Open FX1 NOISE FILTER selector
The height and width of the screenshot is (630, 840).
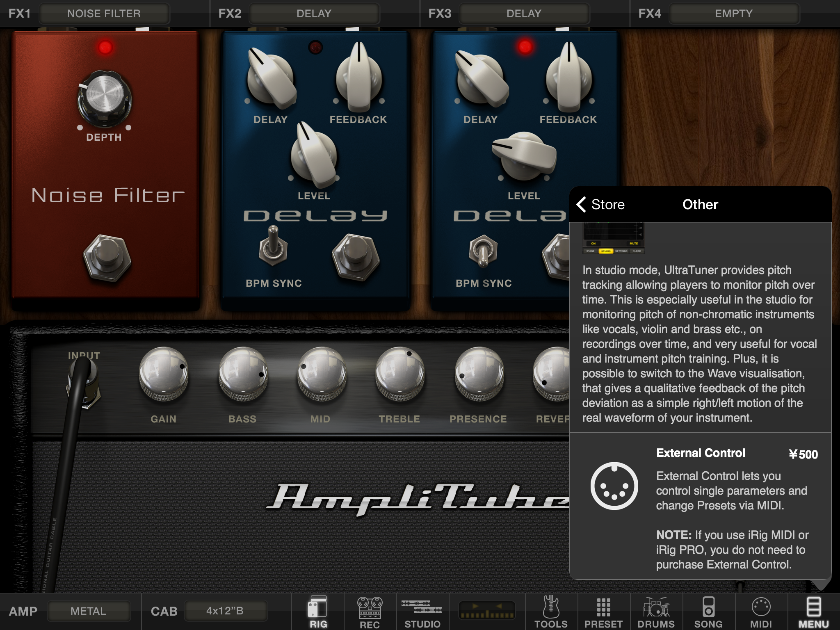104,14
